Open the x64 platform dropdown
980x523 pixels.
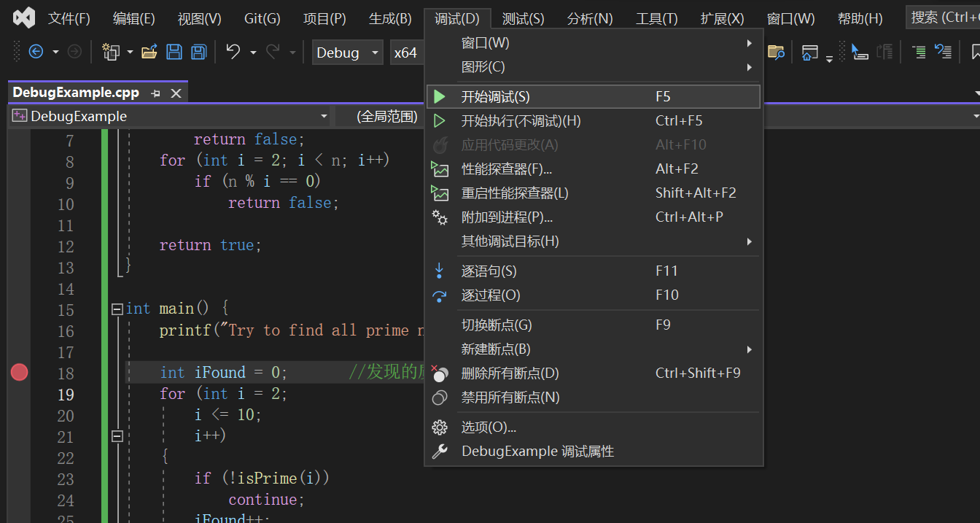click(407, 53)
